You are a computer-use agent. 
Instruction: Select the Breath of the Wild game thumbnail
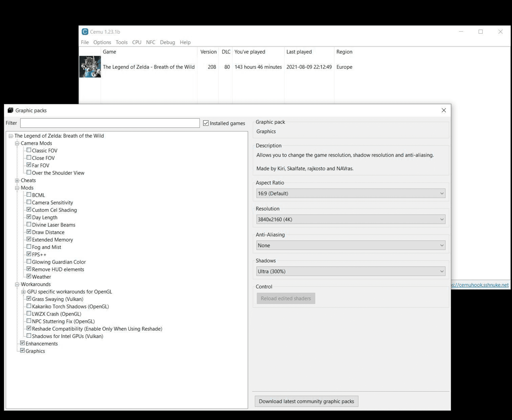(90, 67)
